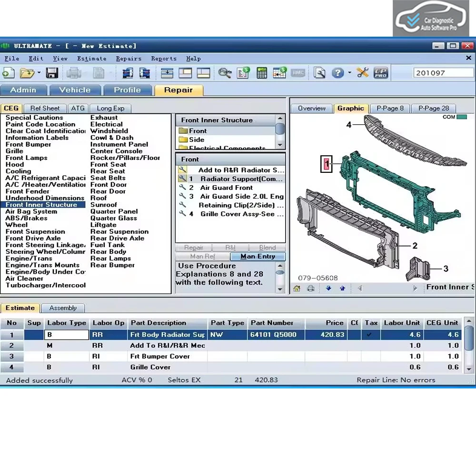The height and width of the screenshot is (476, 476).
Task: Click the Repair operation button
Action: 194,248
